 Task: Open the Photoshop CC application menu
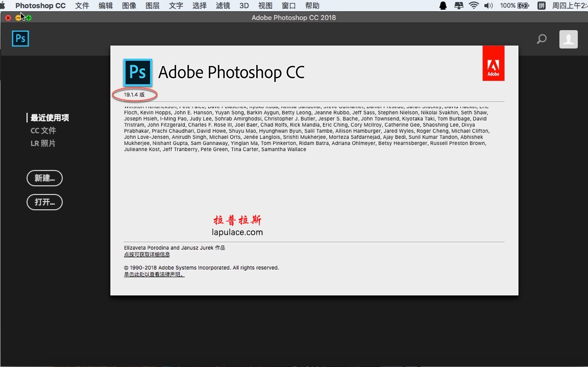40,6
